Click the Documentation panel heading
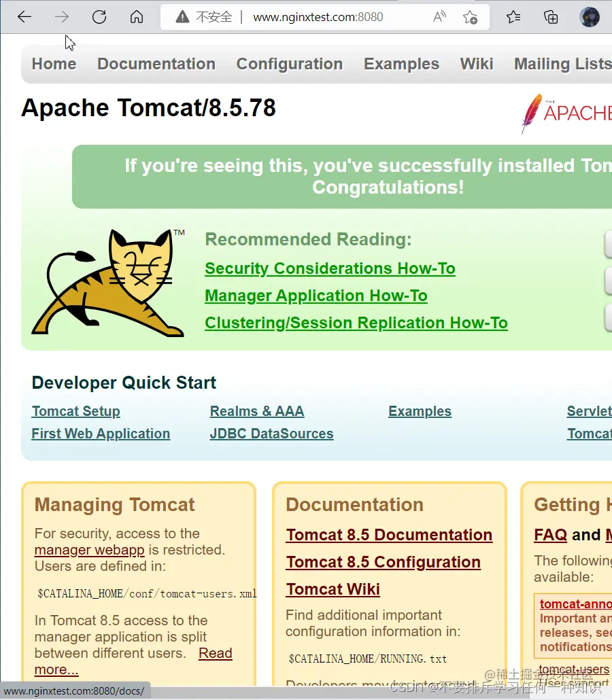612x700 pixels. click(354, 505)
